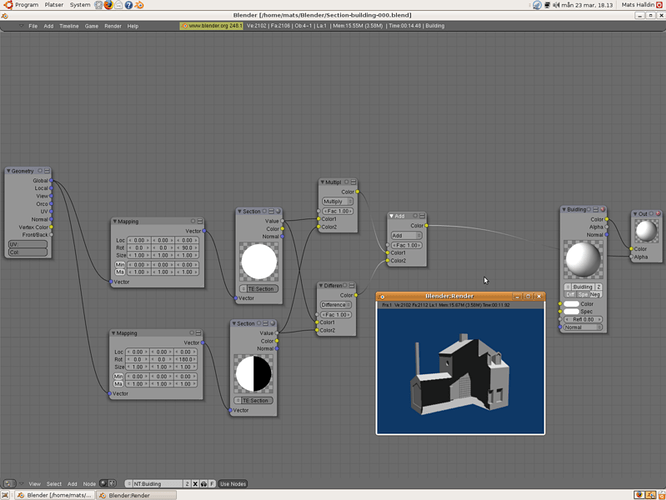Click the Fac 1.00 field on Add node
The height and width of the screenshot is (500, 666).
coord(406,245)
